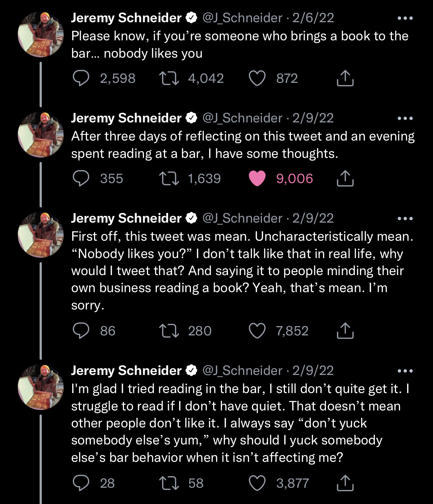Open more options on the last tweet
The width and height of the screenshot is (433, 504).
[405, 371]
